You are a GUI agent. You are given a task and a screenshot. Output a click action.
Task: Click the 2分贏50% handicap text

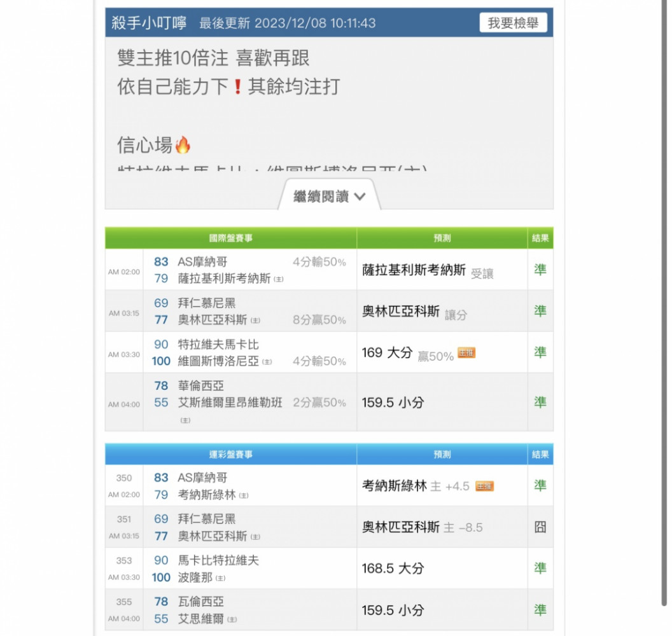(319, 403)
